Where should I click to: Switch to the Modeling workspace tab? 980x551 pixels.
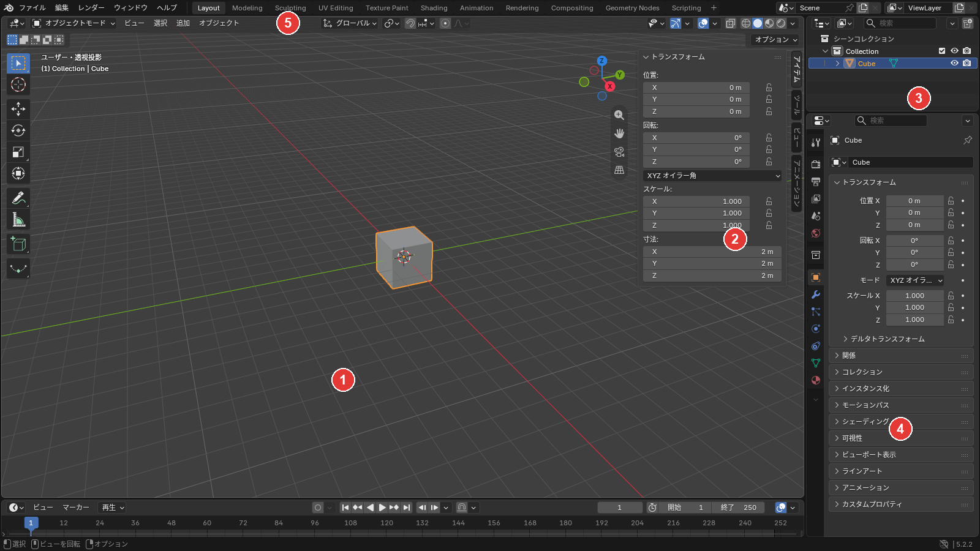[247, 8]
